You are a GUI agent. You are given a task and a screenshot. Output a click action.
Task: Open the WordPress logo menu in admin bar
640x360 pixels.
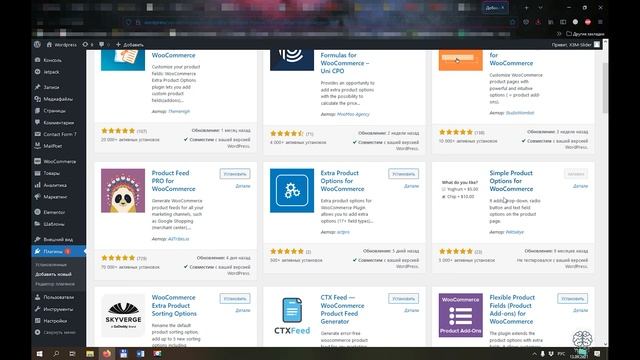[x=38, y=44]
